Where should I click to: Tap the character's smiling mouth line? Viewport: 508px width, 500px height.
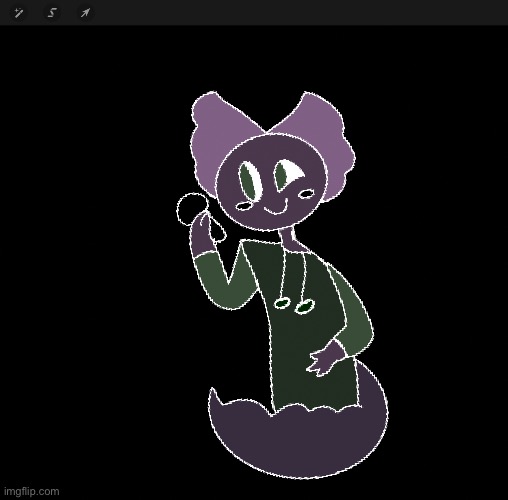coord(276,208)
